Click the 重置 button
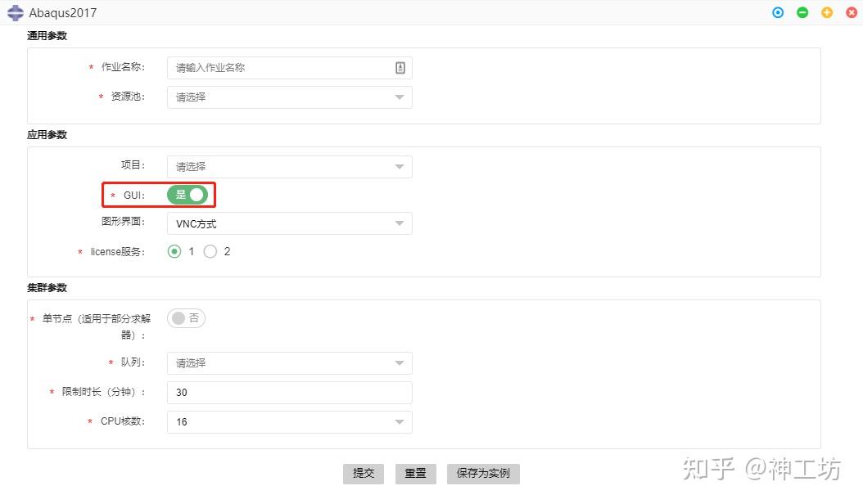 coord(416,474)
